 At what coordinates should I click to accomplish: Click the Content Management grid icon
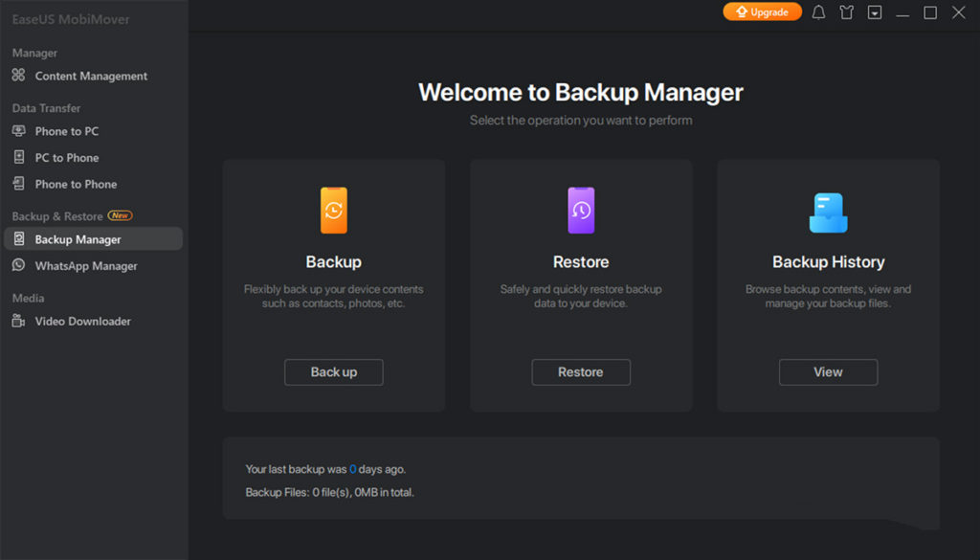click(19, 75)
